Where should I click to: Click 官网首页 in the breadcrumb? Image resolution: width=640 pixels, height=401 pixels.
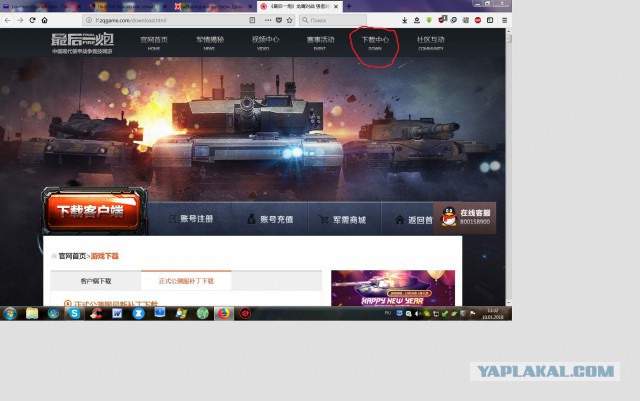72,256
